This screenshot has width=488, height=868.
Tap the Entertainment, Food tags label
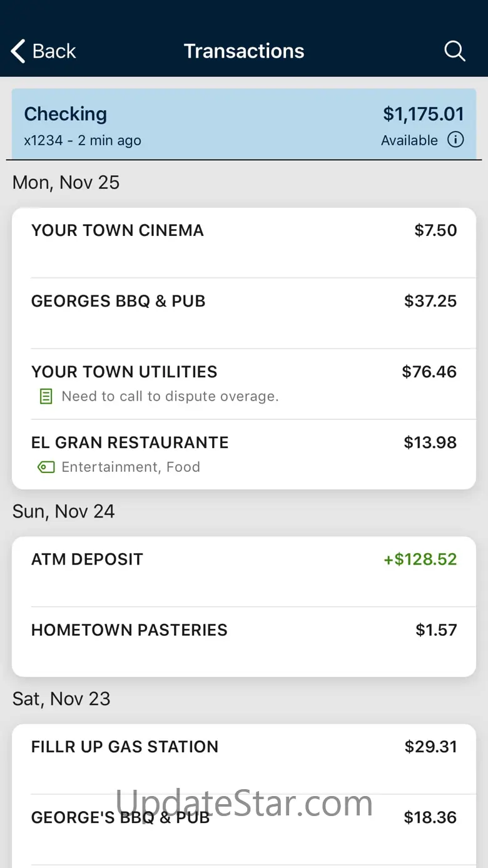(x=131, y=467)
